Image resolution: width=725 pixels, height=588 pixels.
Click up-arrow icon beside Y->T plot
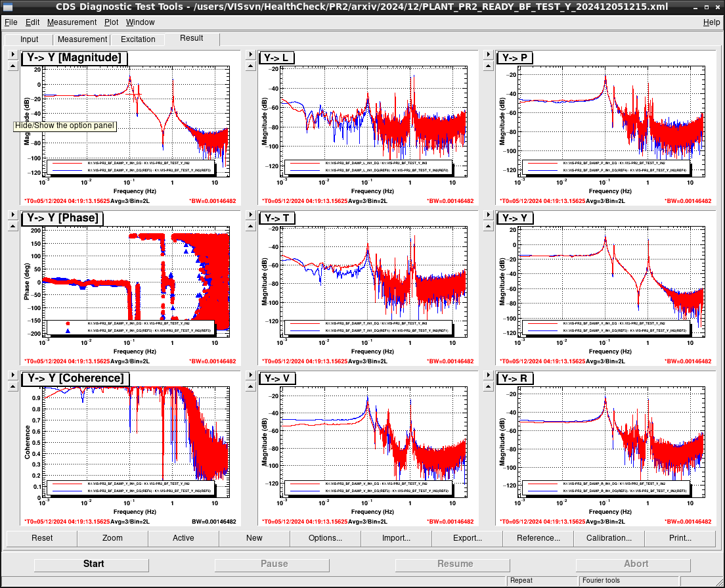coord(251,226)
